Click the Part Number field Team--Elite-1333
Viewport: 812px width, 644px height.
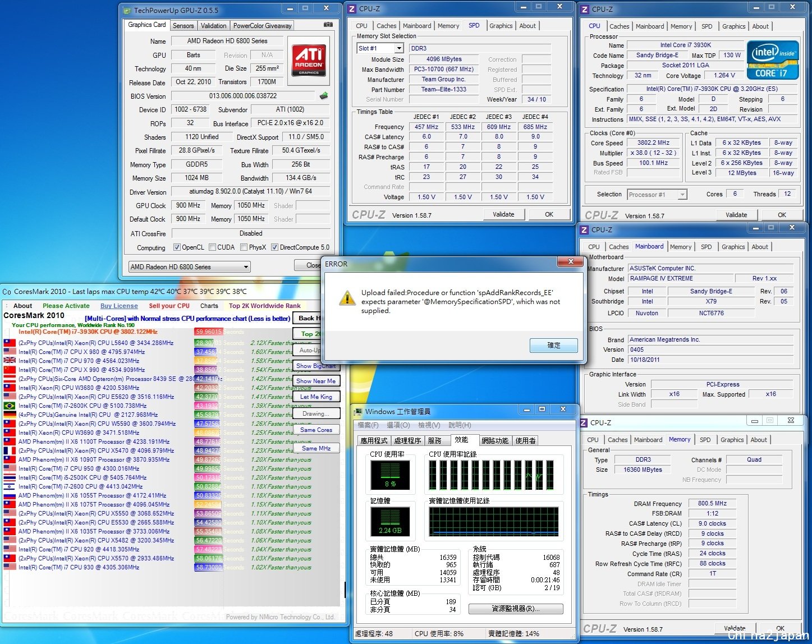(x=443, y=89)
